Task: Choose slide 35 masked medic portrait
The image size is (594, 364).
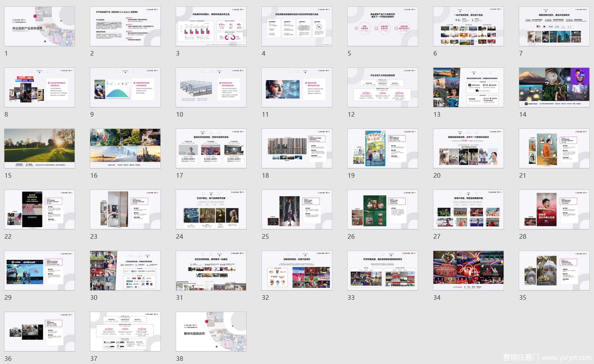Action: (554, 270)
